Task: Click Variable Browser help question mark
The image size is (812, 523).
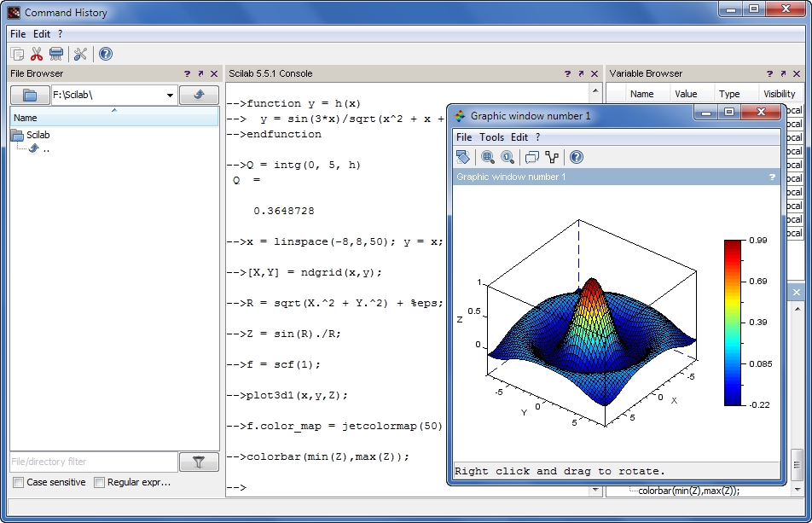Action: click(x=769, y=73)
